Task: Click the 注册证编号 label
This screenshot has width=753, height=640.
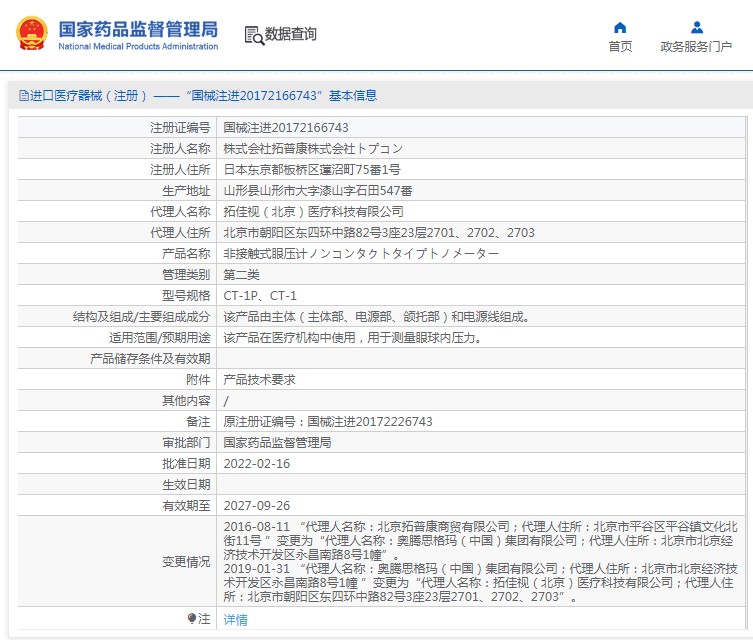Action: 180,128
